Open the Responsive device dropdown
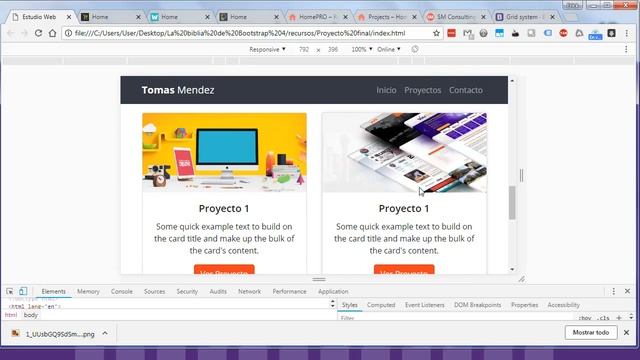 pyautogui.click(x=267, y=49)
